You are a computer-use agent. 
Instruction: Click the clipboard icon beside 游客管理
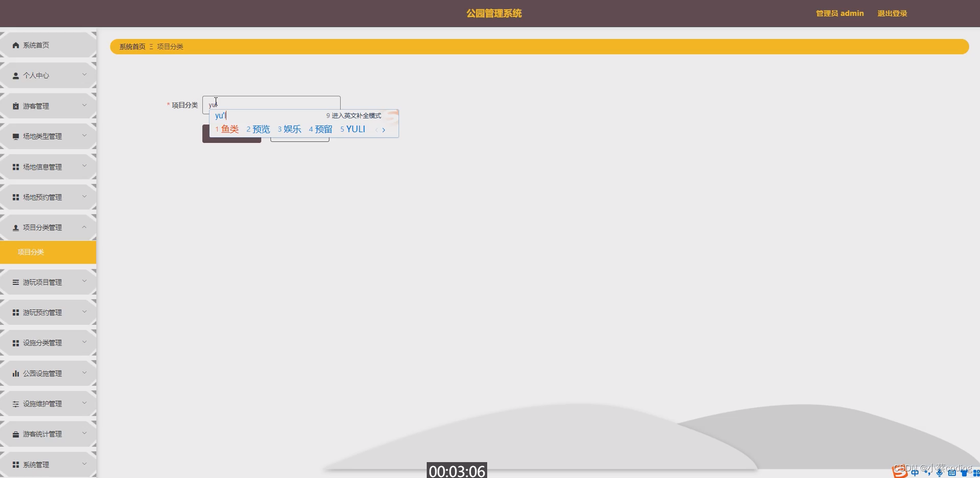(16, 106)
